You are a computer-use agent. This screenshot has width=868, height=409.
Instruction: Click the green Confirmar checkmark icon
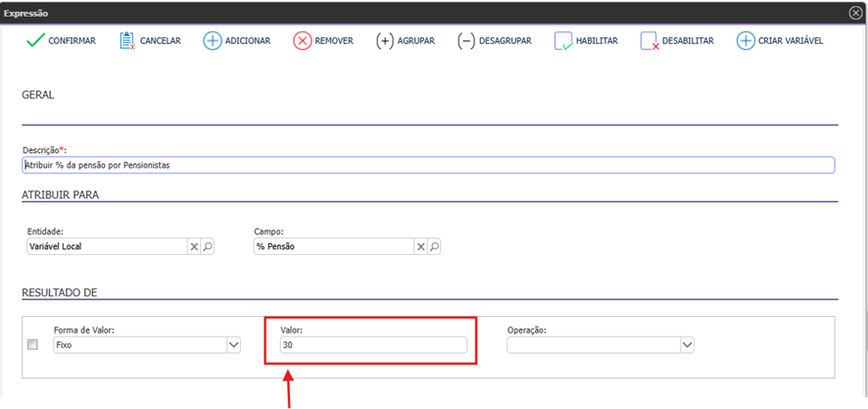pos(34,41)
